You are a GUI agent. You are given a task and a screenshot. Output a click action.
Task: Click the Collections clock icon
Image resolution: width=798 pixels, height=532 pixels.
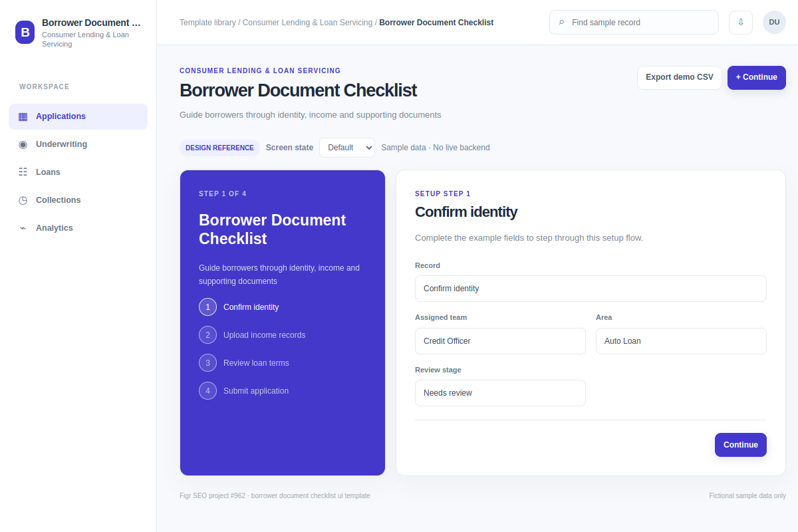tap(23, 200)
